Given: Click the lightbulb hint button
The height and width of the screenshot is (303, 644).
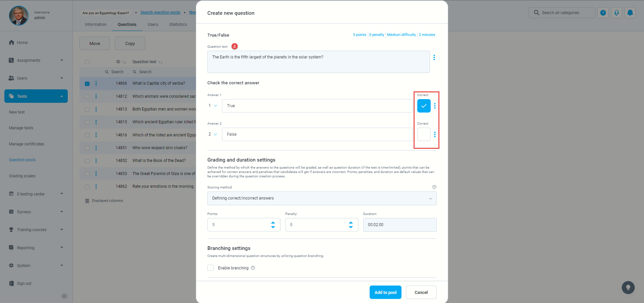Looking at the screenshot, I should coord(628,288).
